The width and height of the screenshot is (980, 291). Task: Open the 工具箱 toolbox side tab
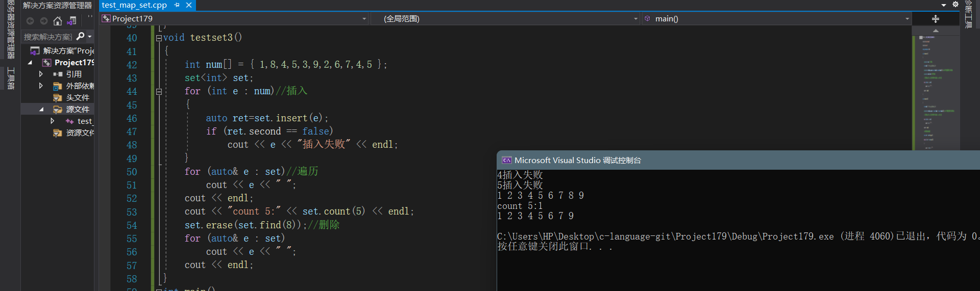click(x=10, y=78)
